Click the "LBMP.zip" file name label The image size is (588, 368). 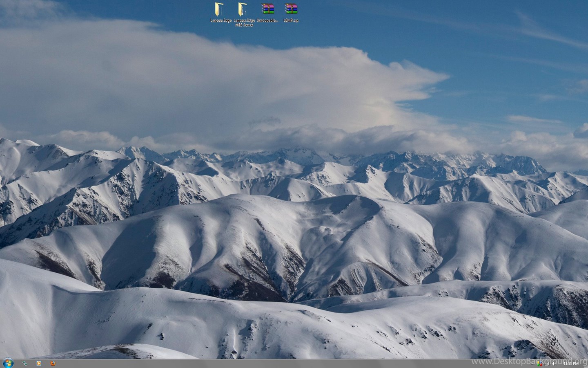[291, 20]
